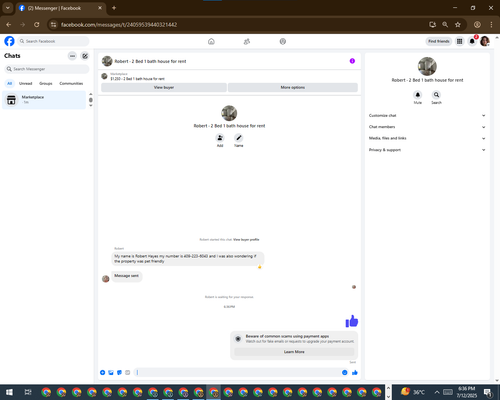Click the chat header title Robert - 2 Bed

pyautogui.click(x=150, y=61)
